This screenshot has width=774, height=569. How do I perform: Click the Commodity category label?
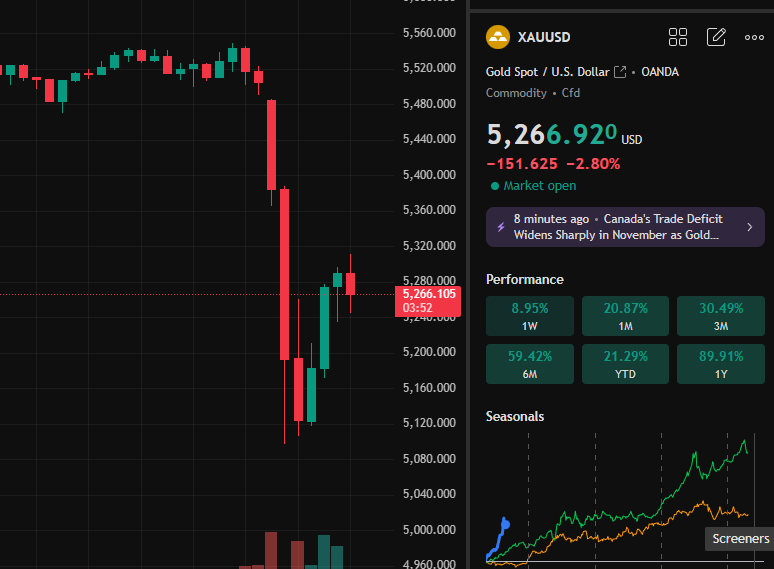[x=516, y=93]
